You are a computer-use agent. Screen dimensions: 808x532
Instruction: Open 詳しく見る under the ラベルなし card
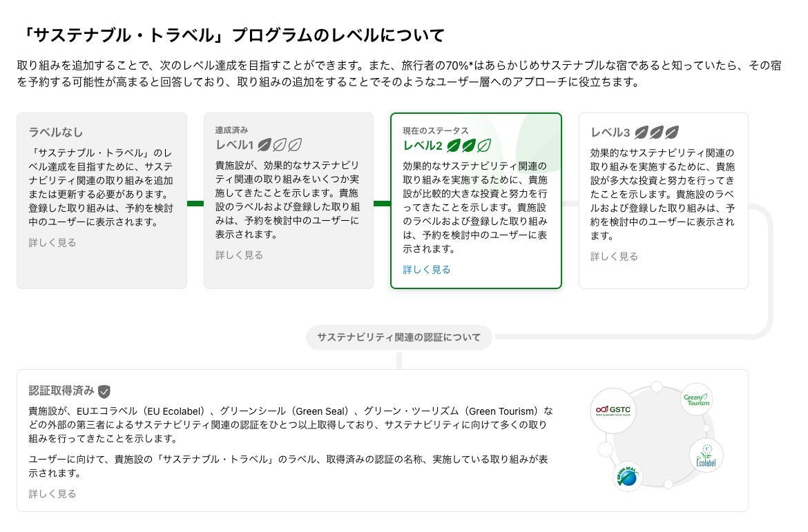51,242
